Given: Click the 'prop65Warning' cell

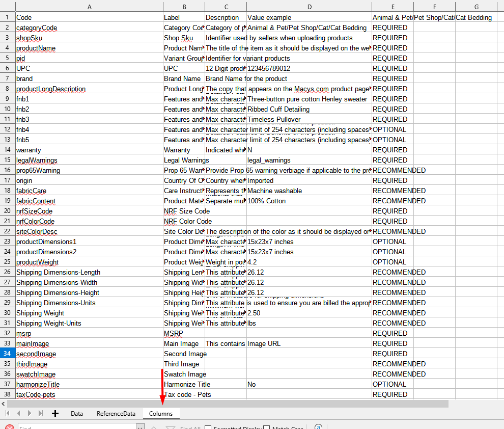Looking at the screenshot, I should pos(90,170).
